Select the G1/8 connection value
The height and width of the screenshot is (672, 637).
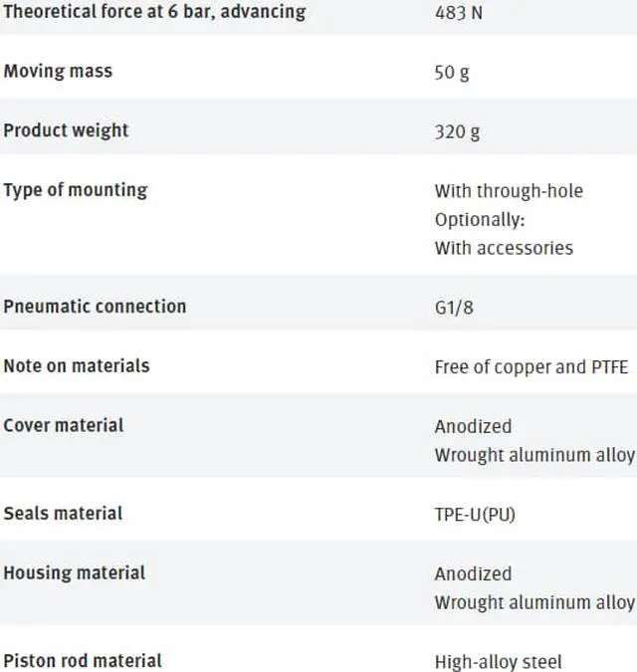point(455,308)
